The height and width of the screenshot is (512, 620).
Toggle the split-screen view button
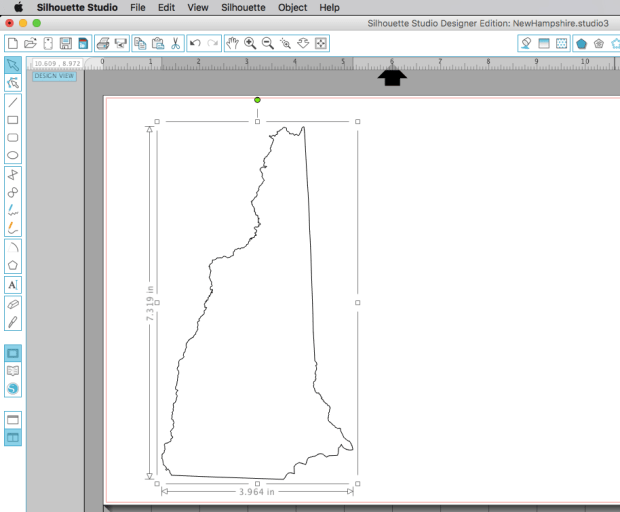pos(13,437)
